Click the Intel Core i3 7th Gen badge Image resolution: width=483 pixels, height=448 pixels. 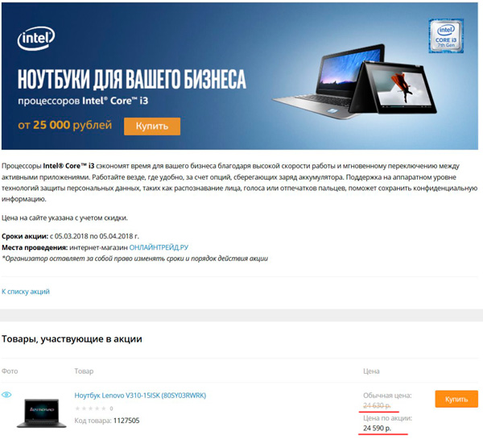pyautogui.click(x=446, y=36)
